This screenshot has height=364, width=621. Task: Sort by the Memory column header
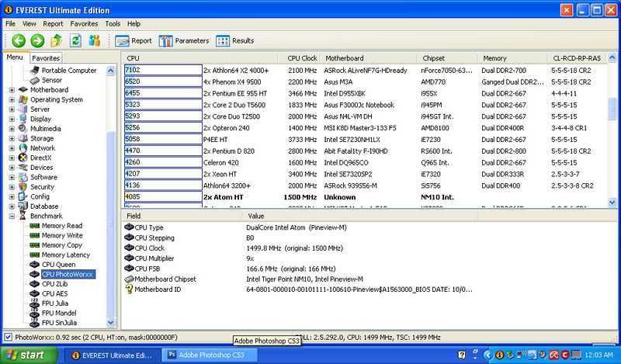pyautogui.click(x=512, y=58)
